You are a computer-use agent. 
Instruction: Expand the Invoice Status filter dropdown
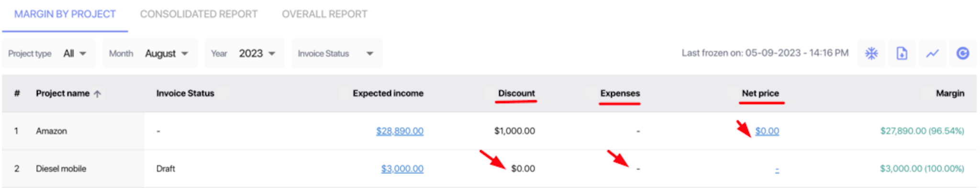[337, 53]
